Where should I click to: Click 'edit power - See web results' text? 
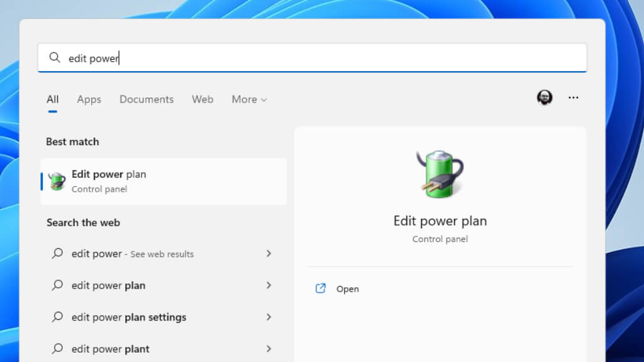click(x=133, y=254)
